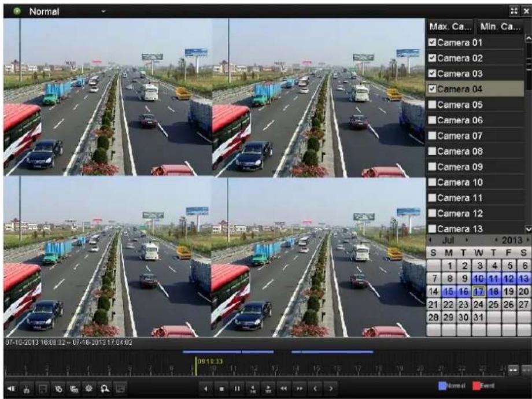
Task: Slow down playback with double-left arrows
Action: [284, 389]
